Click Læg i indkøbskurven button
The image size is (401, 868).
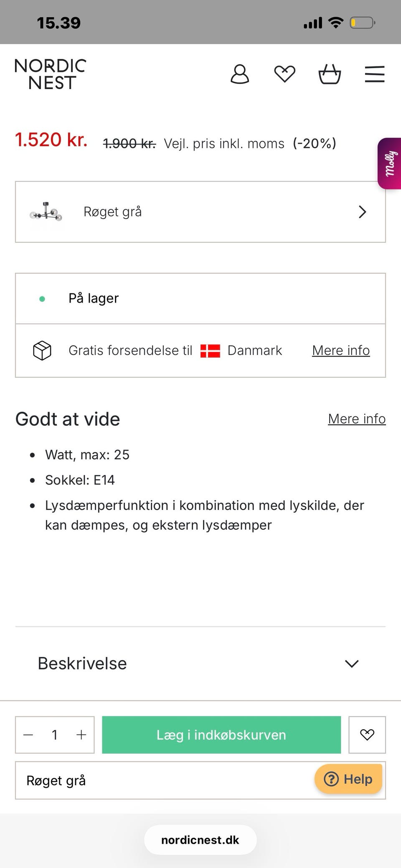[x=221, y=735]
